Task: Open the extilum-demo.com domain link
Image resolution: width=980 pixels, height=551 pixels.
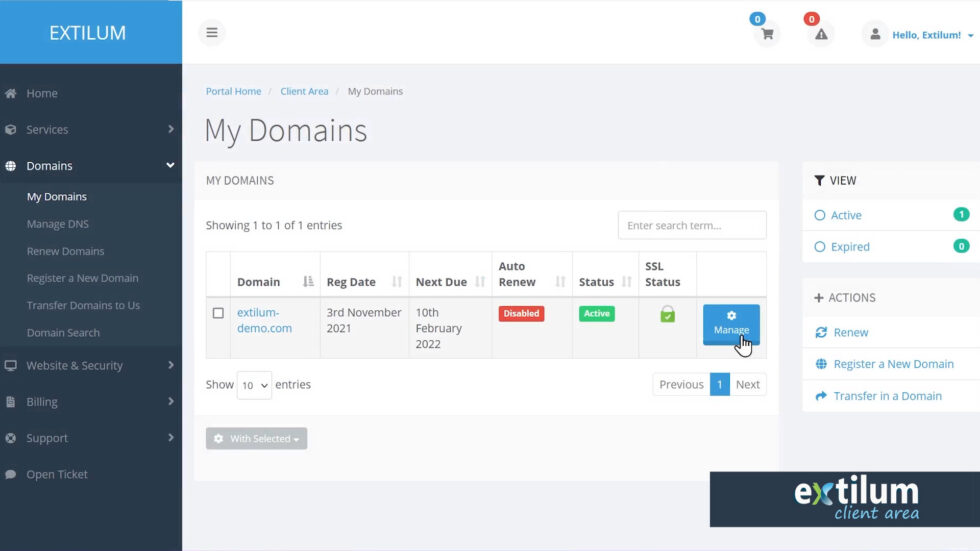Action: (x=264, y=320)
